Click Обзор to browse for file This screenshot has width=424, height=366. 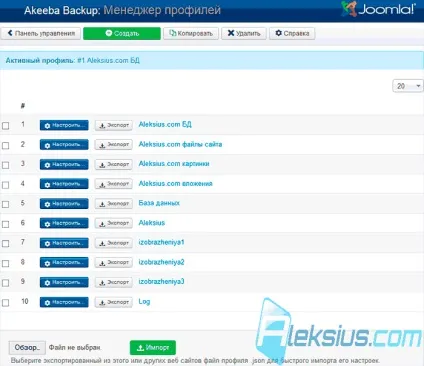[x=27, y=348]
